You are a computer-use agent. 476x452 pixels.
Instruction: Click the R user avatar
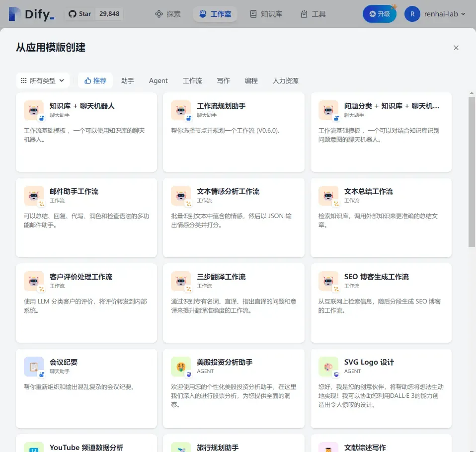(x=412, y=14)
